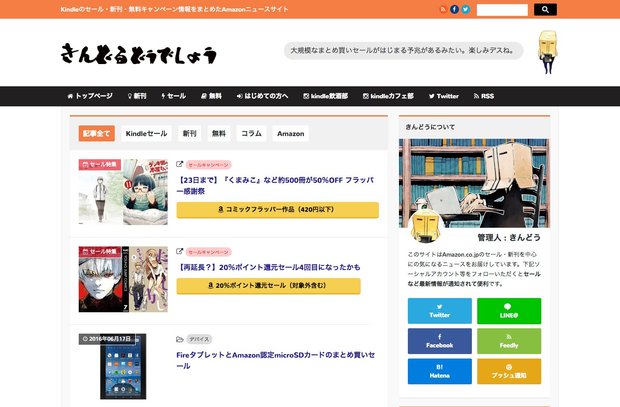620x407 pixels.
Task: Select the 無料 filter tab
Action: 219,134
